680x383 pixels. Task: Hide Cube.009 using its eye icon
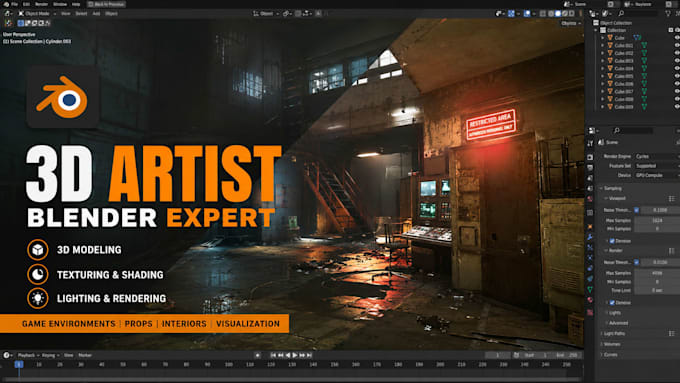coord(677,107)
